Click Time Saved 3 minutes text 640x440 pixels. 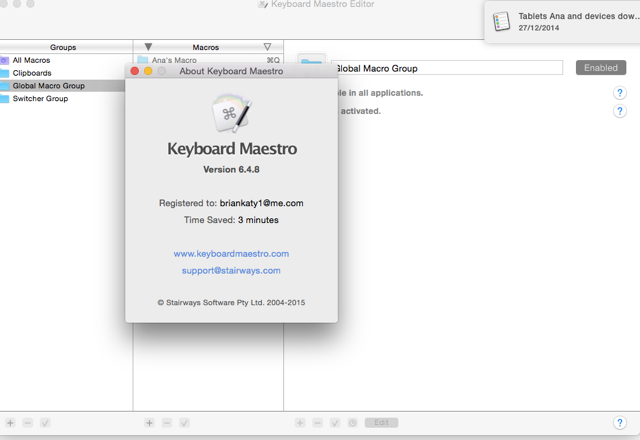[x=231, y=220]
